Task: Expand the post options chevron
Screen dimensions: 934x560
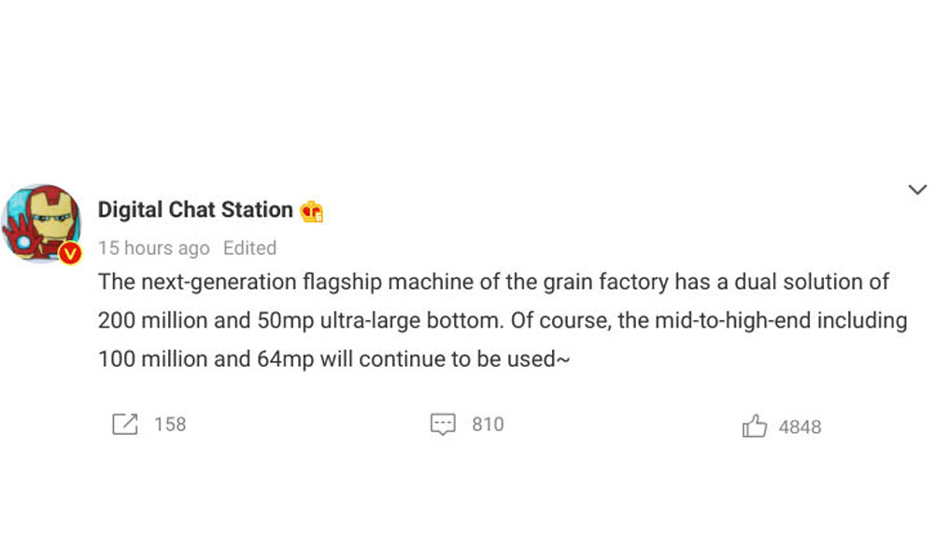Action: tap(917, 190)
